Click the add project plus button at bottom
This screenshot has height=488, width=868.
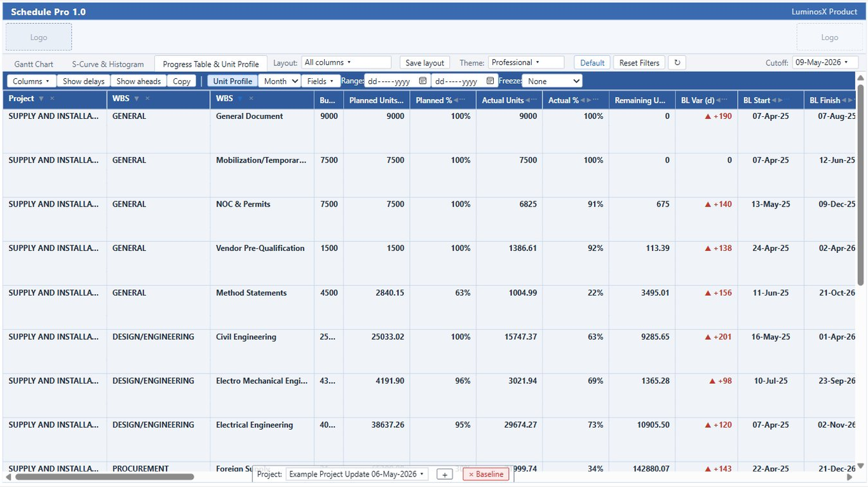coord(445,475)
